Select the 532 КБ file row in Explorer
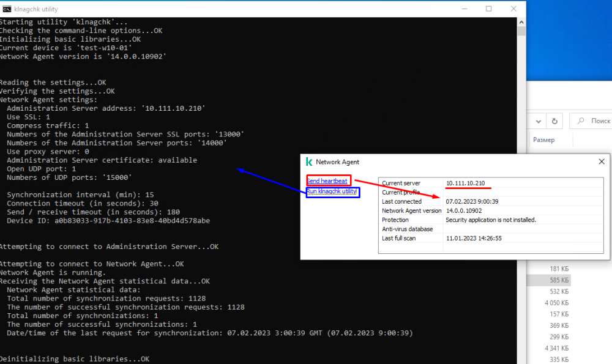The height and width of the screenshot is (364, 612). click(549, 291)
